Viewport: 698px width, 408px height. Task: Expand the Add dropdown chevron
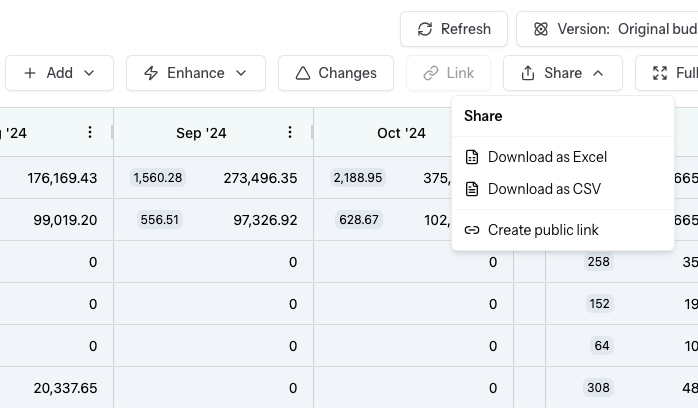(x=89, y=73)
